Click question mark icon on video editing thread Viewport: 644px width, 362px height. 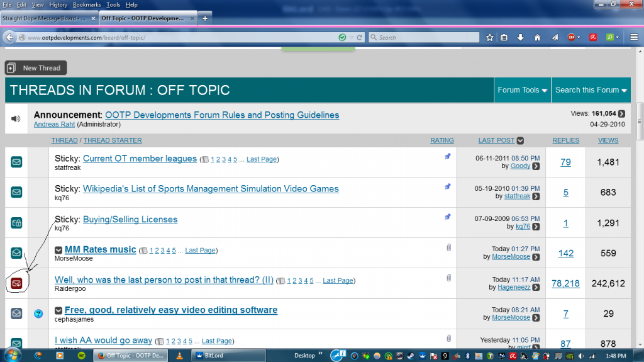38,314
